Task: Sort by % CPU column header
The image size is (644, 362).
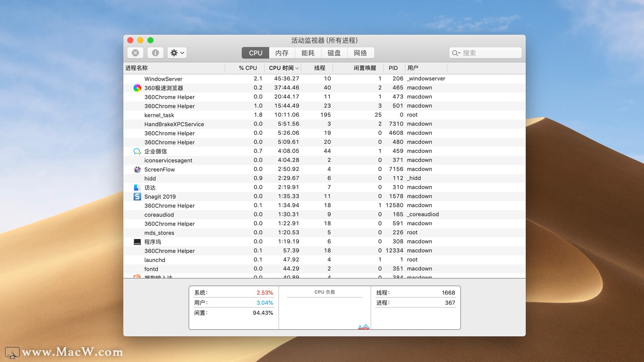Action: point(248,68)
